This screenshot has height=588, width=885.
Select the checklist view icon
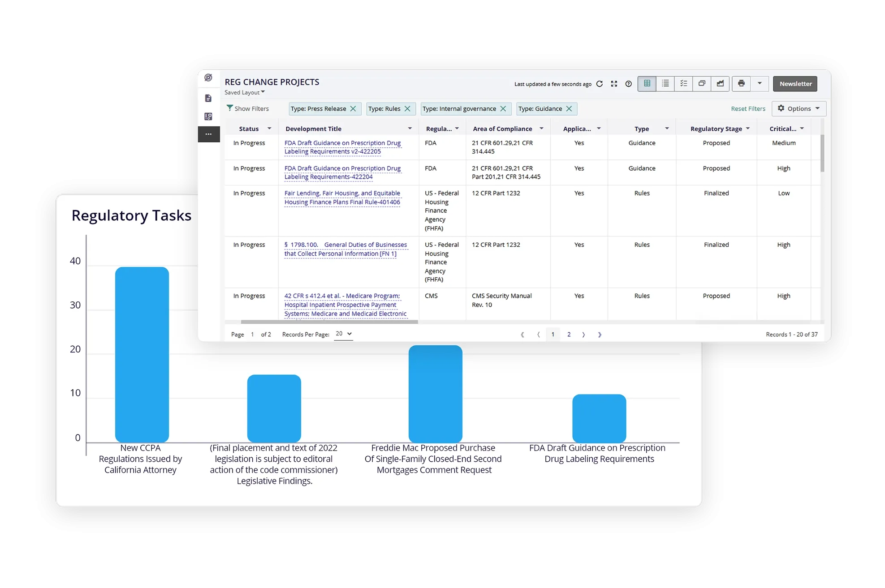tap(683, 83)
